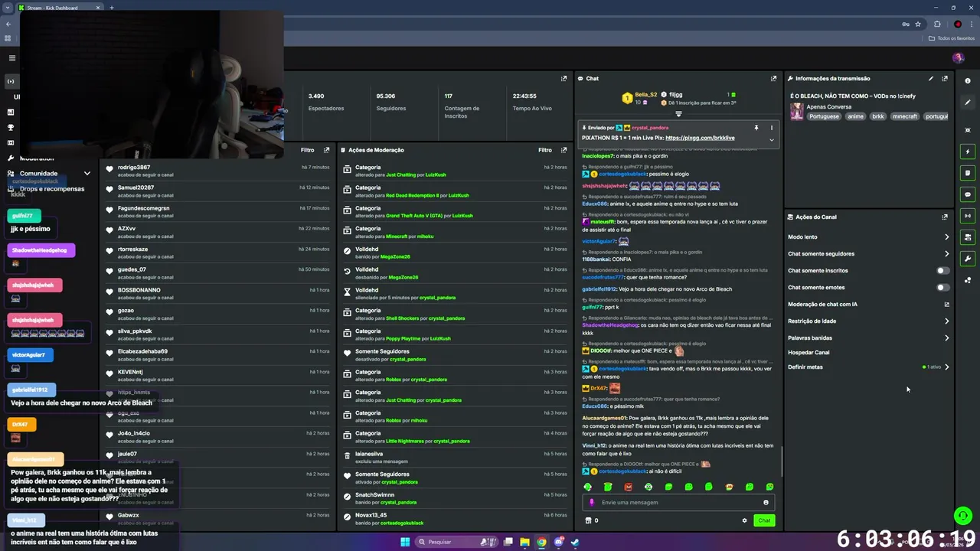Collapse the pinned message chevron
Image resolution: width=980 pixels, height=551 pixels.
[771, 139]
